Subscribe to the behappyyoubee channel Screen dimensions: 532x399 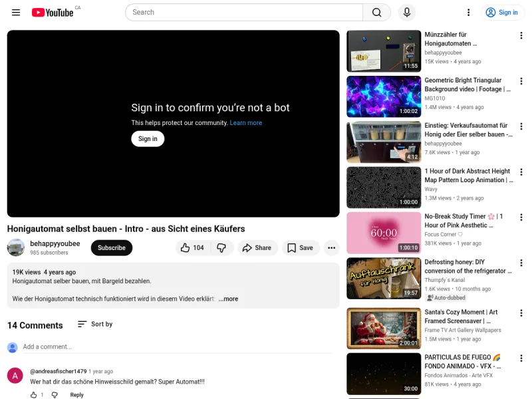112,248
